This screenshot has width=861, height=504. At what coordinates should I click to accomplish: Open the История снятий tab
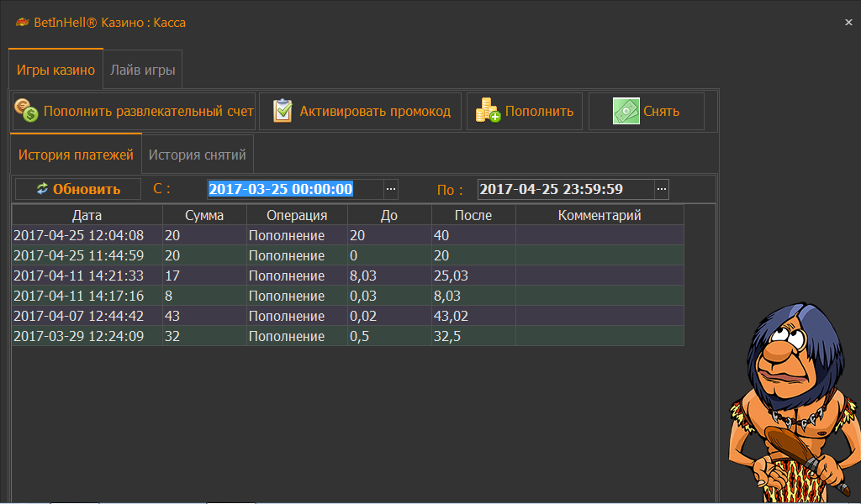point(197,155)
